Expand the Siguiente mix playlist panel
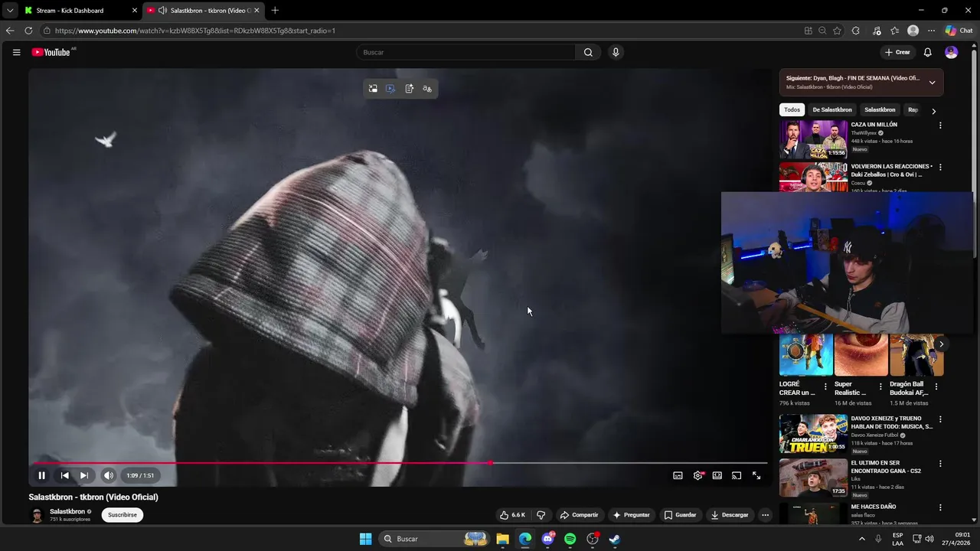980x551 pixels. [932, 83]
